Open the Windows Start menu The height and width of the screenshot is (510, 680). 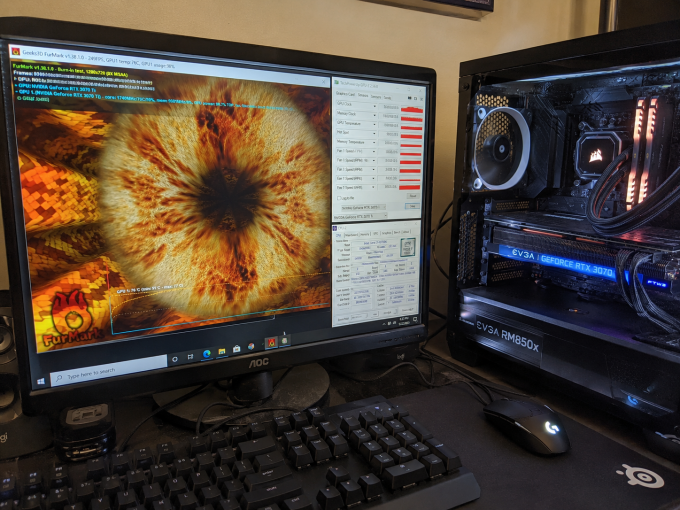41,381
